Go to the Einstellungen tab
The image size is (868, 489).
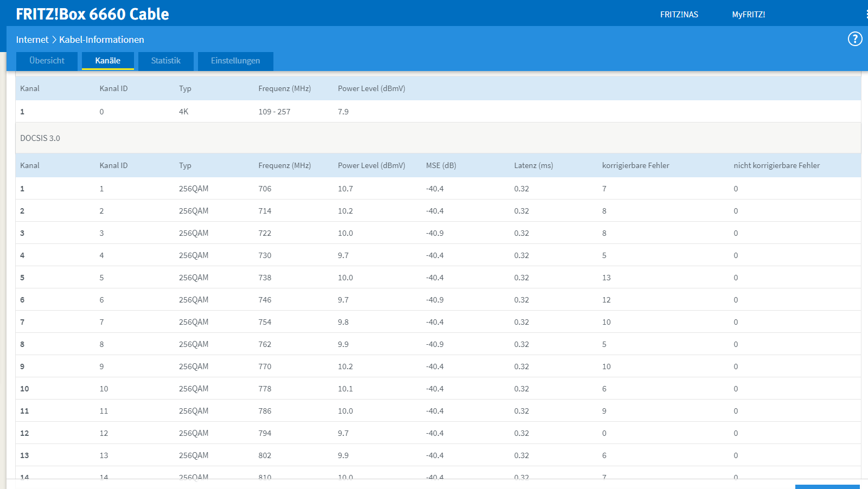[x=235, y=61]
